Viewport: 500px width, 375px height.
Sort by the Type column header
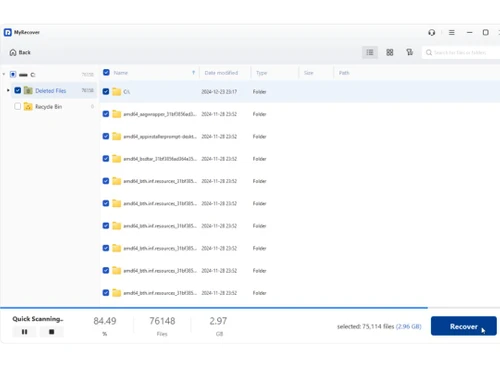click(x=262, y=73)
